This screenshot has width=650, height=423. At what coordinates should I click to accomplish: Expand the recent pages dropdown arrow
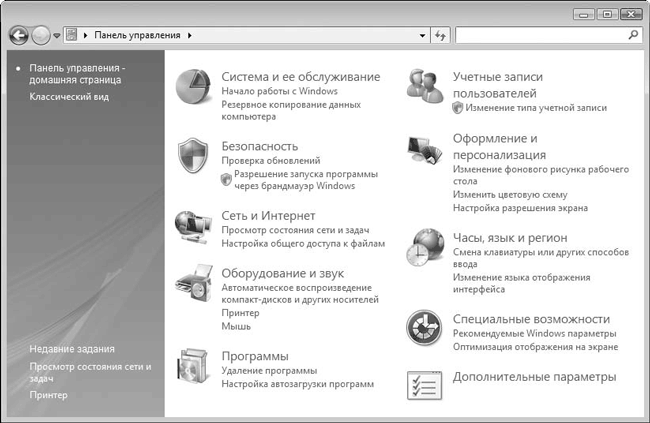pyautogui.click(x=58, y=36)
